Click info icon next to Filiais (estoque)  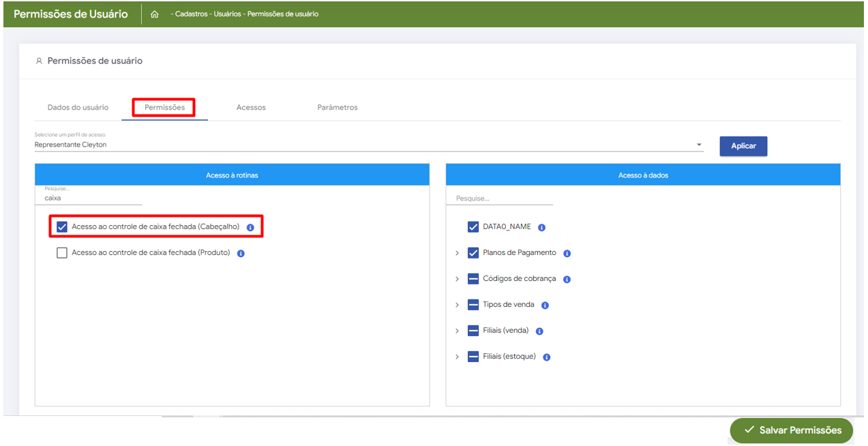[x=546, y=357]
